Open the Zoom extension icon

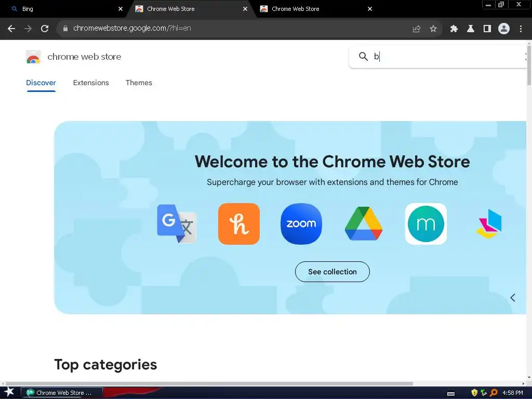(x=301, y=223)
